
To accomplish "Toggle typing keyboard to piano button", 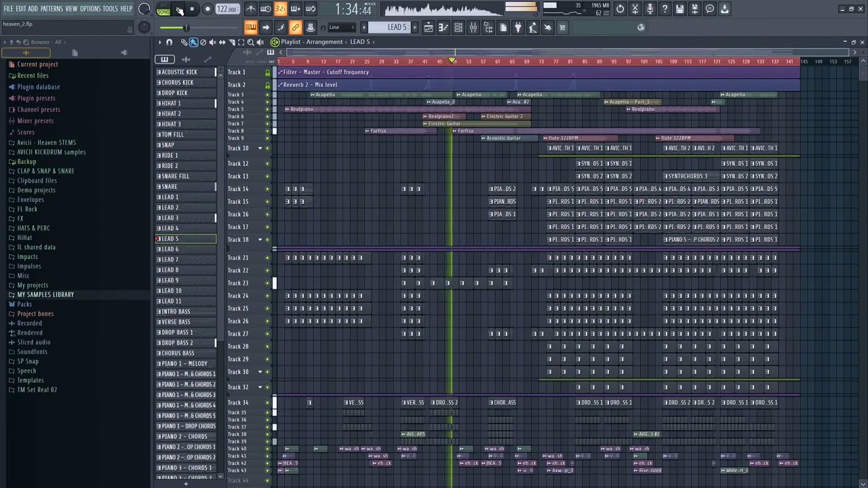I will pyautogui.click(x=251, y=27).
